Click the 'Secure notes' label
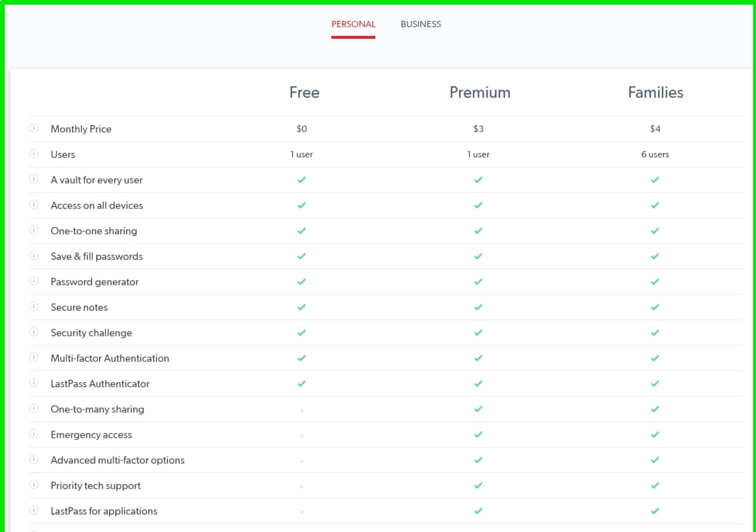Image resolution: width=756 pixels, height=532 pixels. pyautogui.click(x=79, y=307)
